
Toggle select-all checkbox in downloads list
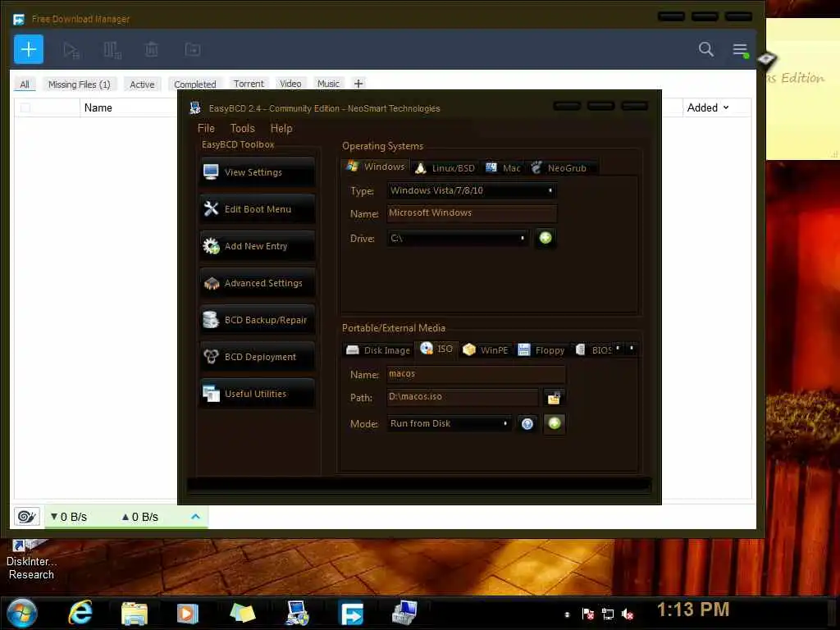[x=25, y=108]
